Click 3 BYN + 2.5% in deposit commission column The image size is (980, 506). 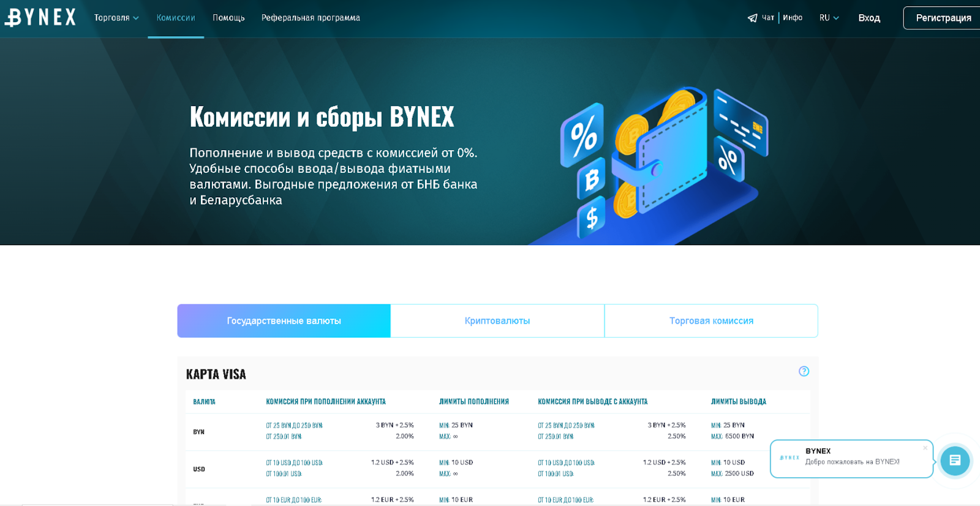pyautogui.click(x=395, y=425)
